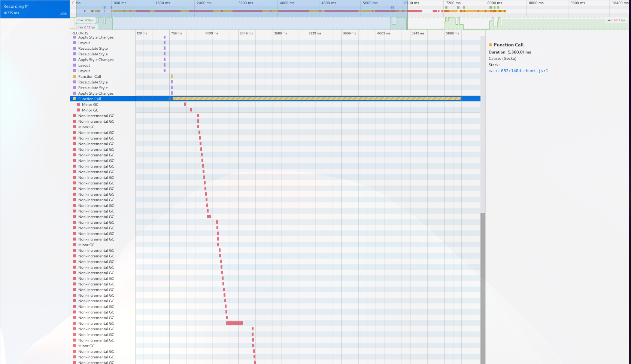
Task: Click the max 60 fps label
Action: [86, 20]
